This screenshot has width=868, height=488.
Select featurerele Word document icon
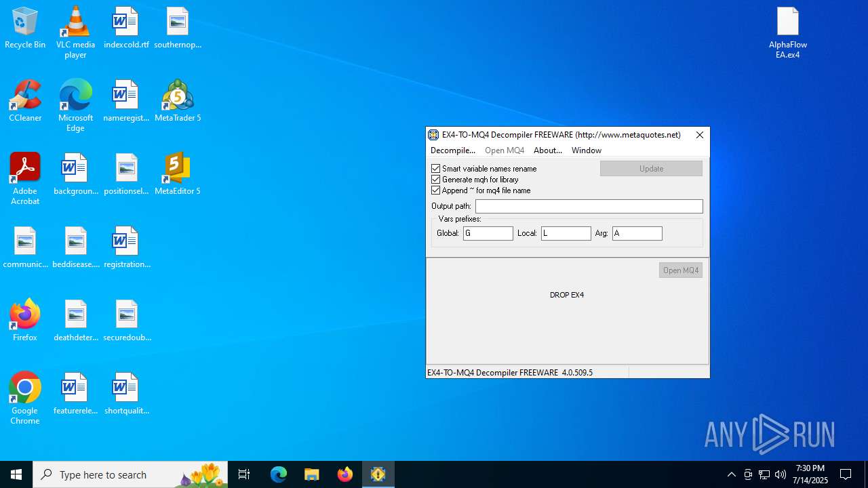point(75,394)
